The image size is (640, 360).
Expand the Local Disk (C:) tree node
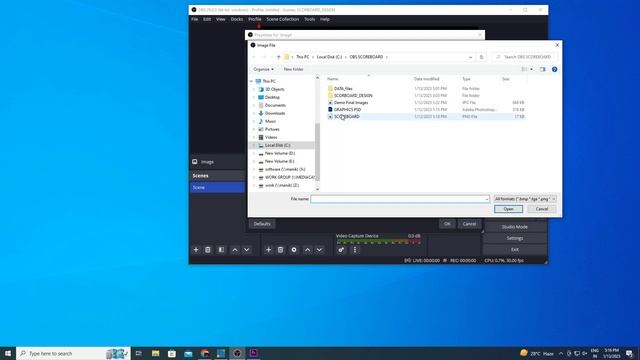point(254,145)
